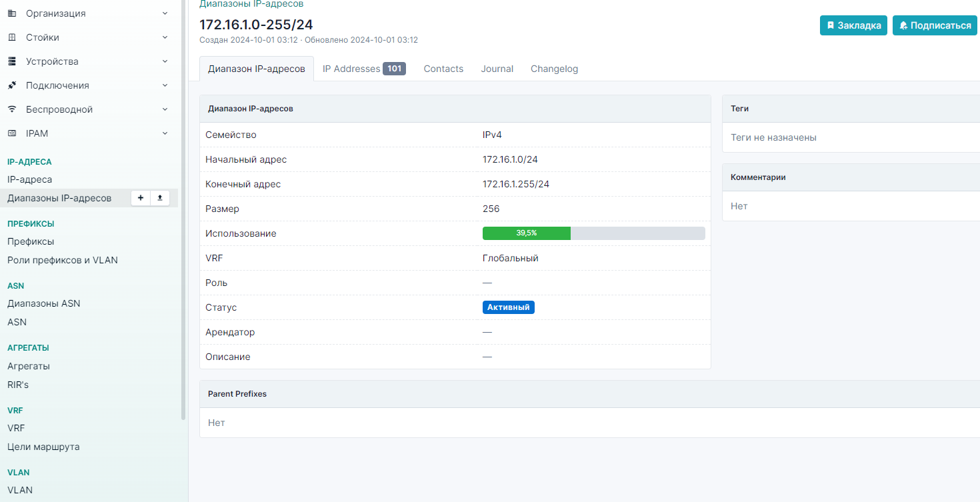980x502 pixels.
Task: Open the Changelog tab
Action: tap(554, 69)
